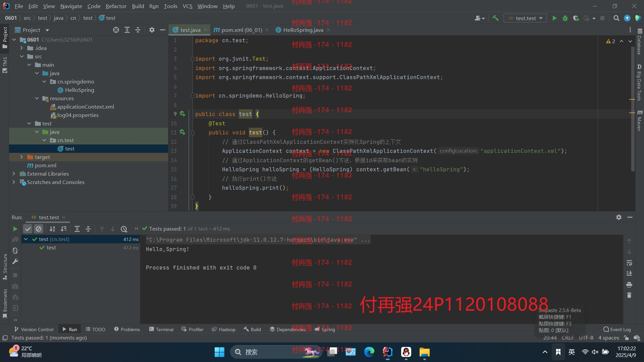Toggle show passed tests checkmark
Viewport: 644px width, 362px height.
click(28, 229)
